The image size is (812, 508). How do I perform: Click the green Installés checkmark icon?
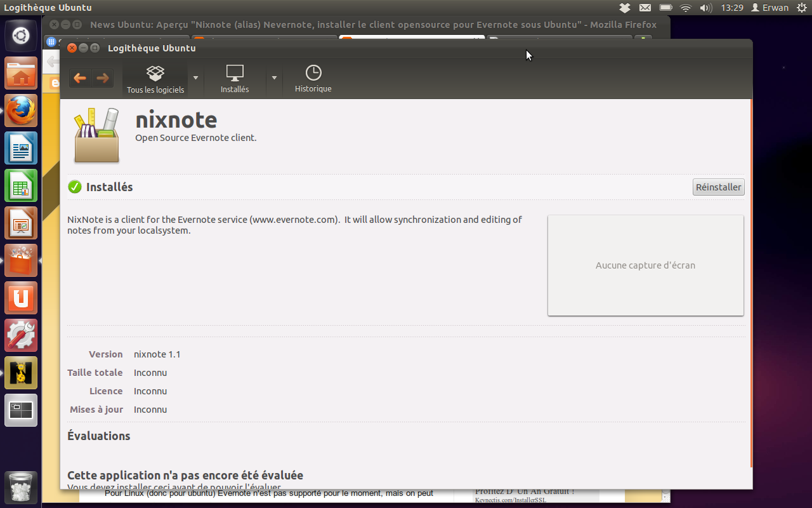75,187
